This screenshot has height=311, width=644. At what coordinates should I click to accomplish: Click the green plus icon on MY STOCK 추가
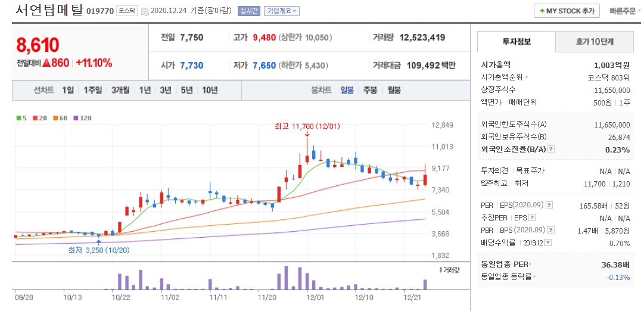coord(542,11)
